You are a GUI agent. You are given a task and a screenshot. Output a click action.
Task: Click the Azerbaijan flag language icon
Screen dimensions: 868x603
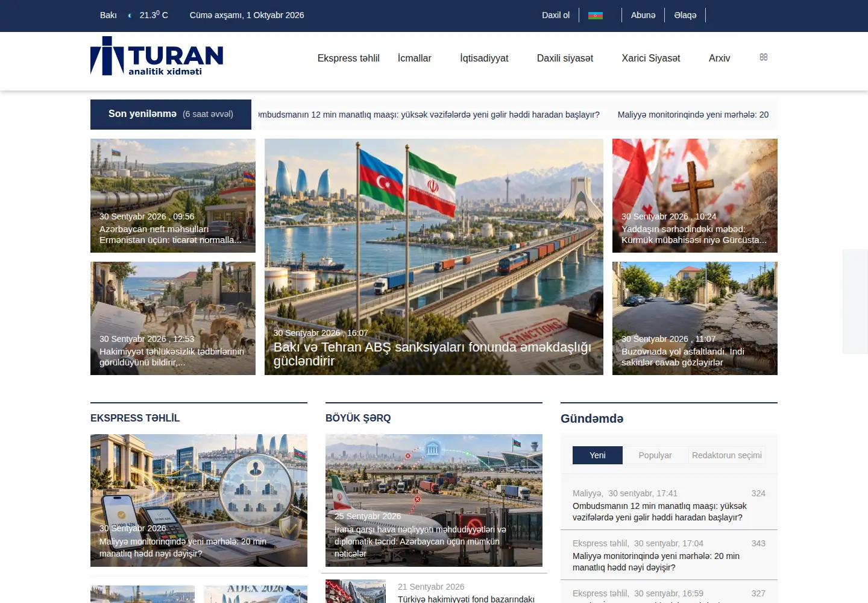click(x=596, y=15)
